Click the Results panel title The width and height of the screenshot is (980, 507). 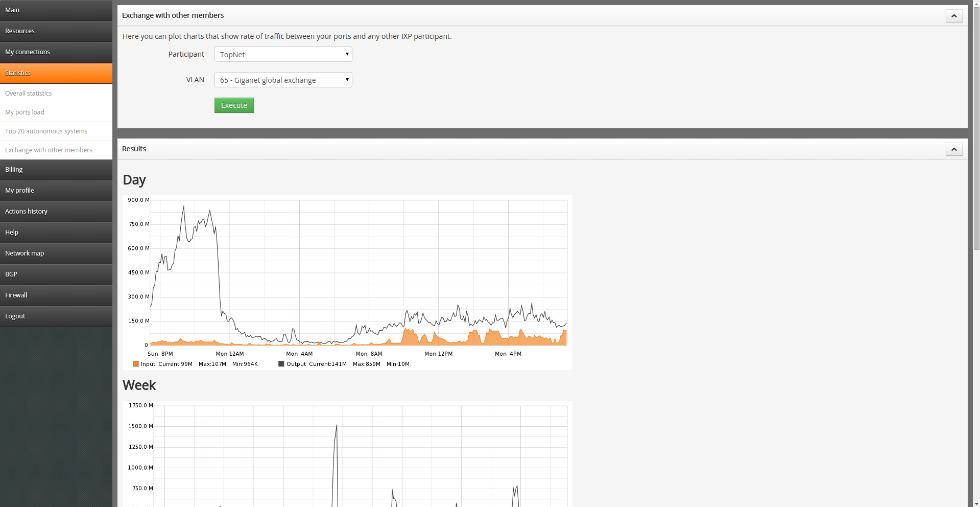(x=134, y=149)
